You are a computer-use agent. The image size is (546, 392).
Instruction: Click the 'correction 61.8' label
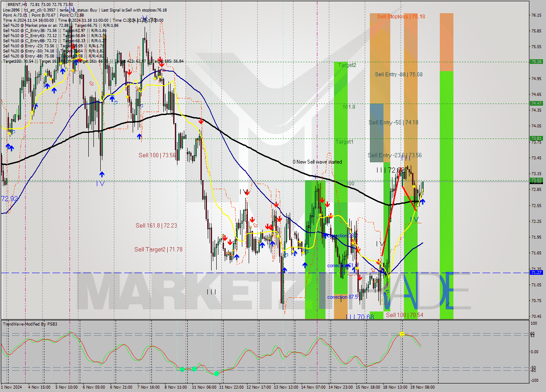(x=343, y=265)
